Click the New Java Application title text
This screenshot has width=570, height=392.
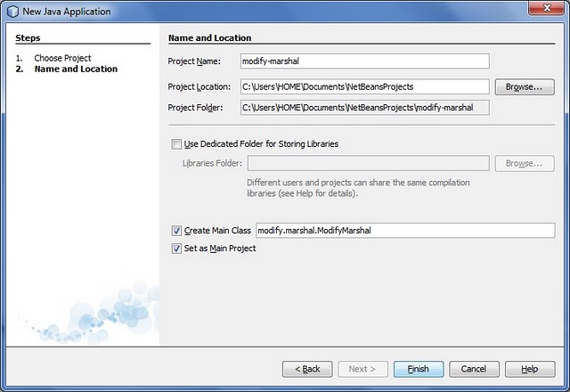coord(67,12)
